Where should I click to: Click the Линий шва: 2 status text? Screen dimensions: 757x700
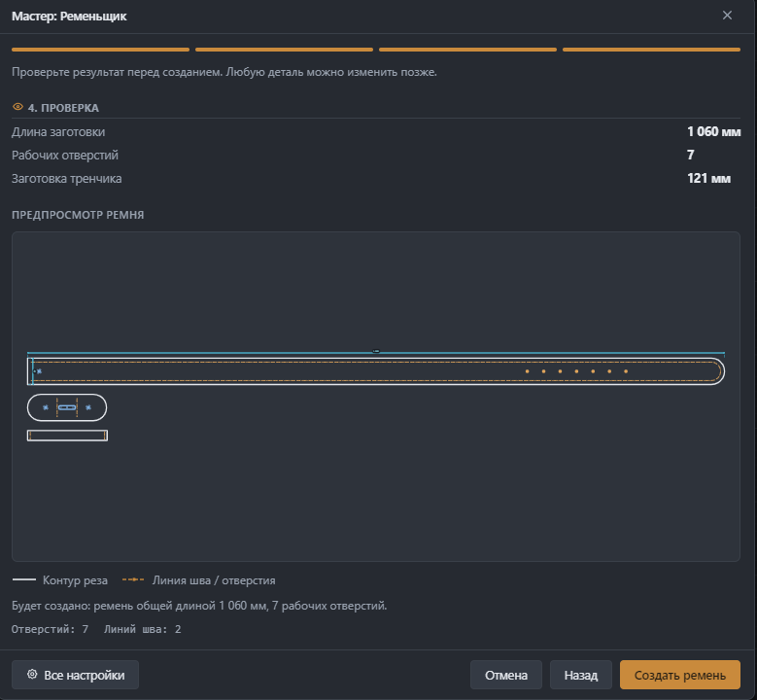(143, 629)
